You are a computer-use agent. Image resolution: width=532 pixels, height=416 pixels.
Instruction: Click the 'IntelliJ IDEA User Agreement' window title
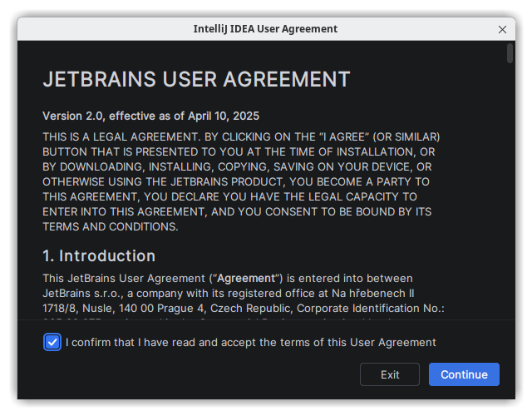pyautogui.click(x=265, y=29)
